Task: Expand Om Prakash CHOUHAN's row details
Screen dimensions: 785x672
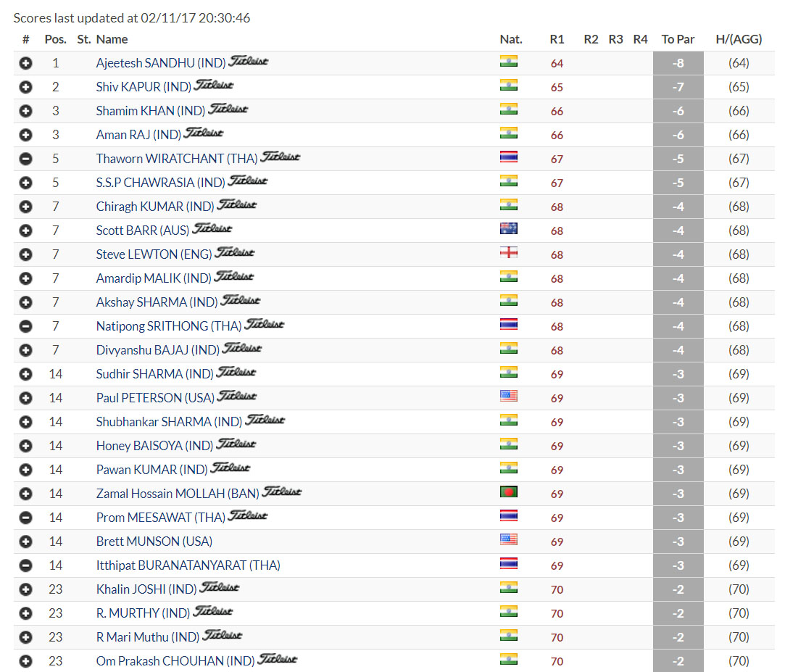Action: [x=25, y=661]
